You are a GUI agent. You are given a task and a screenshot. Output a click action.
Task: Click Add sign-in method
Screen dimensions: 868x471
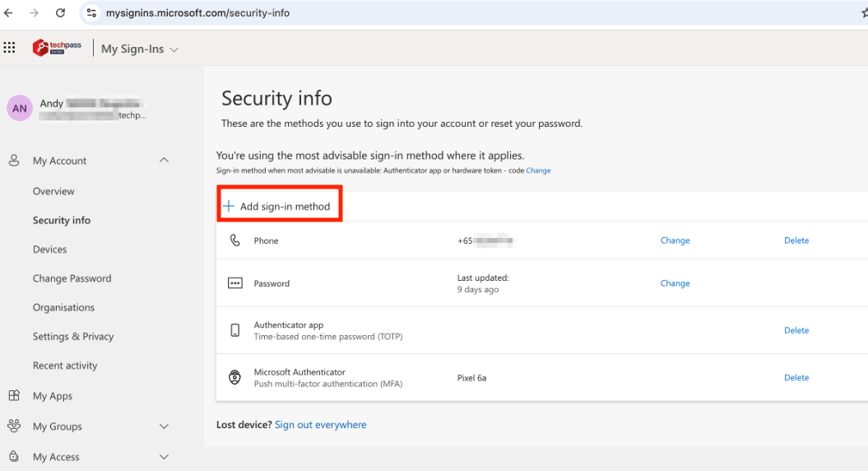279,207
